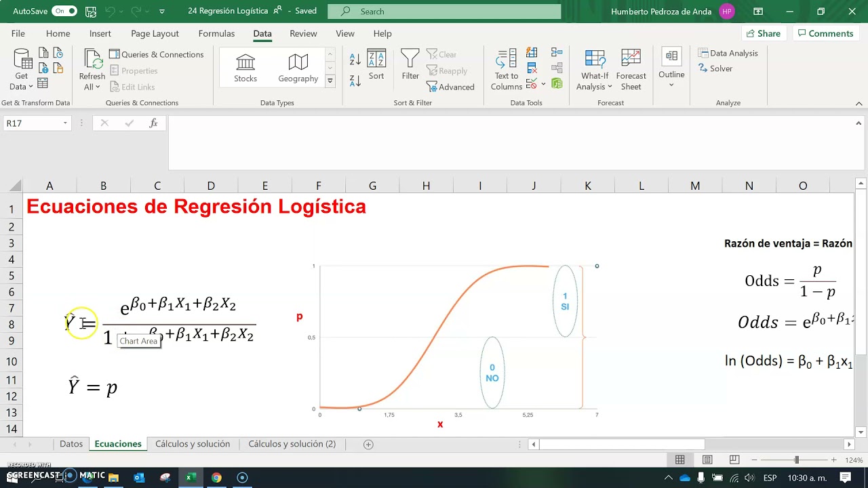Sort A to Z ascending
This screenshot has width=868, height=488.
pyautogui.click(x=355, y=59)
